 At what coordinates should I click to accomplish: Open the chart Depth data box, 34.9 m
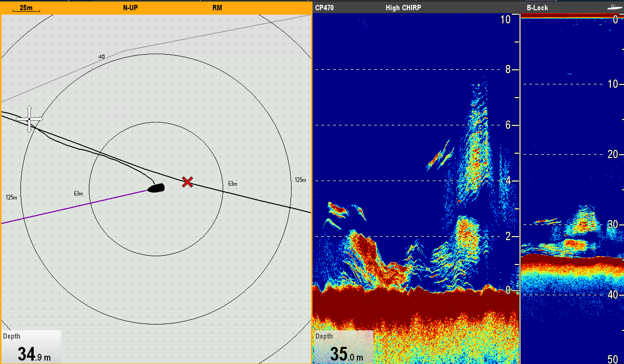pyautogui.click(x=31, y=347)
